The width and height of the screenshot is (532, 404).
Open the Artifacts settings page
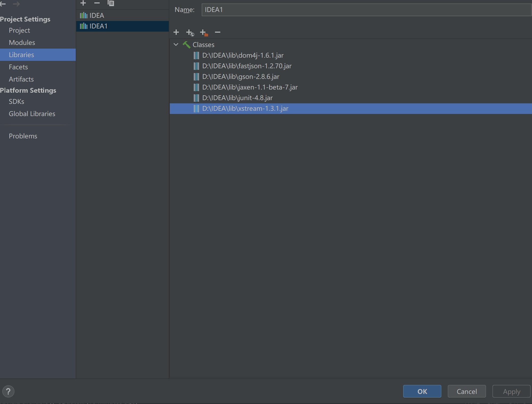(x=21, y=79)
